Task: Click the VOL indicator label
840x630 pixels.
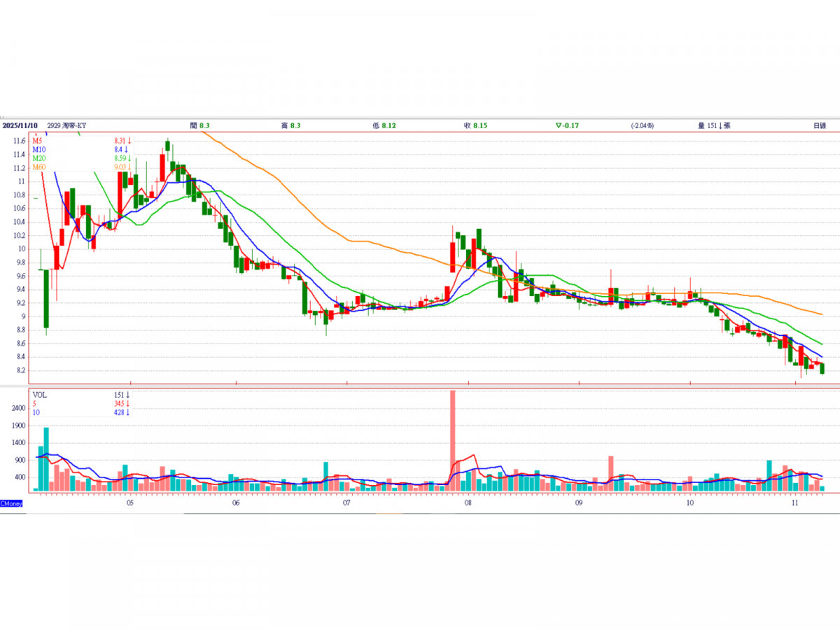Action: 39,395
